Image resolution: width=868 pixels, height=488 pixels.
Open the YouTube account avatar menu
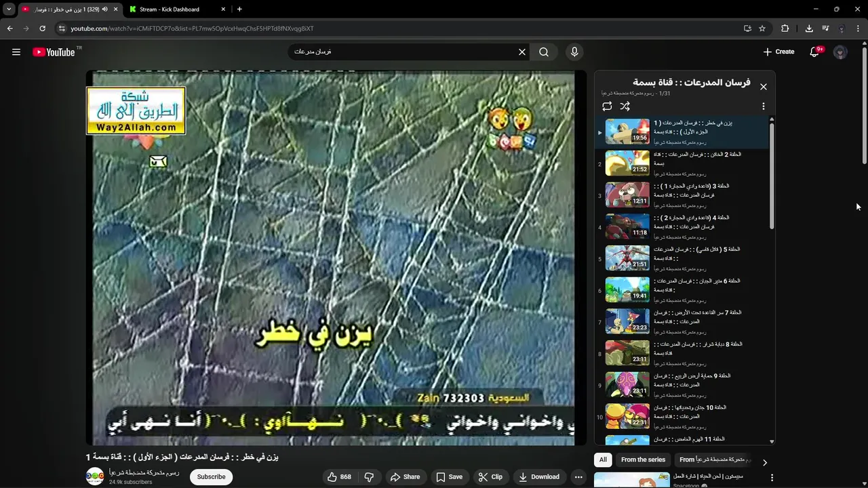[840, 52]
